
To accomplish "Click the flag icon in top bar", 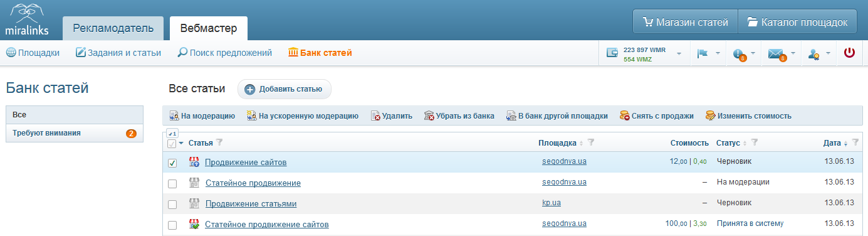I will pyautogui.click(x=703, y=54).
